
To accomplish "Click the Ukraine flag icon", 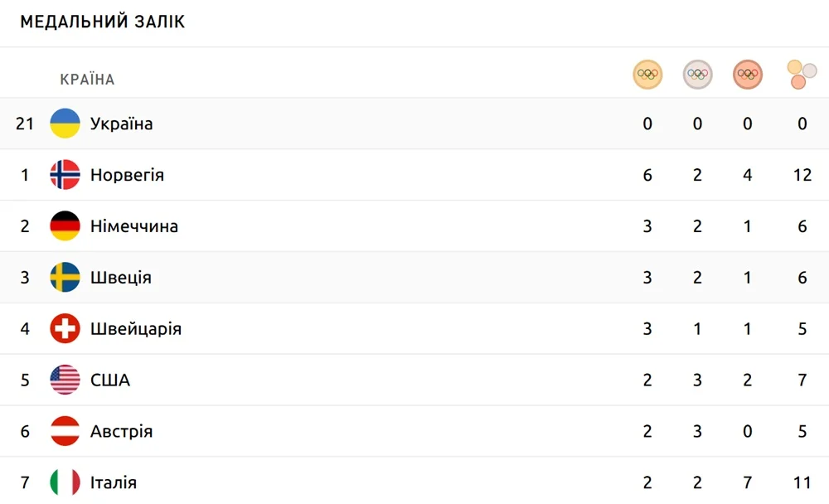I will tap(65, 124).
